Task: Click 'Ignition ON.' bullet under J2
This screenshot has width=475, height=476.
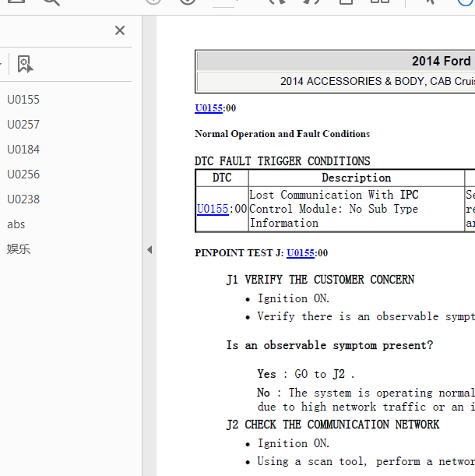Action: 294,443
